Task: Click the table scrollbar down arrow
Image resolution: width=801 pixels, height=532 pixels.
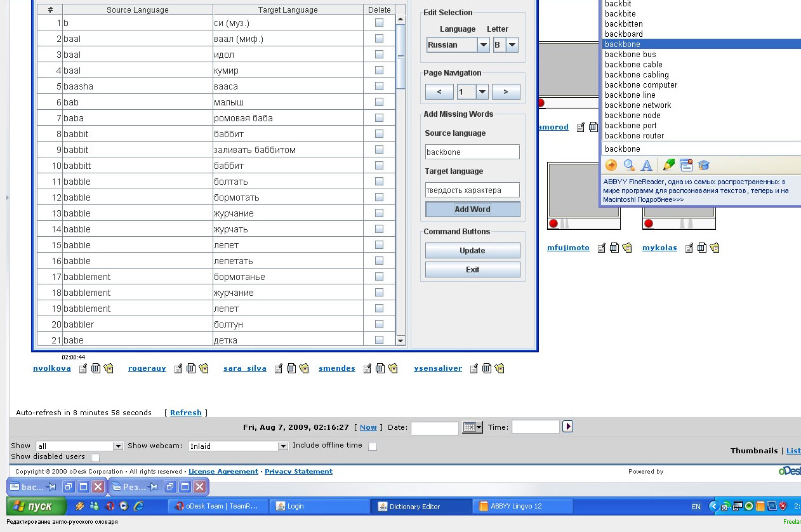Action: point(400,341)
